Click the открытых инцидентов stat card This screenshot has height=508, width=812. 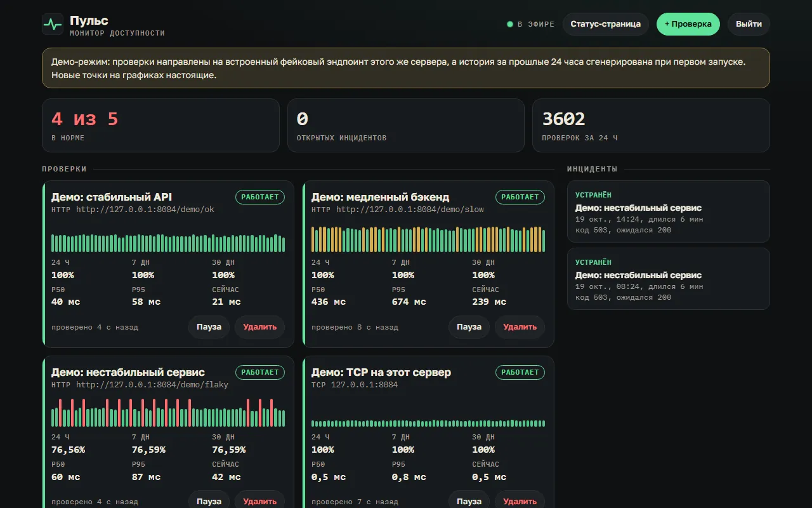406,125
